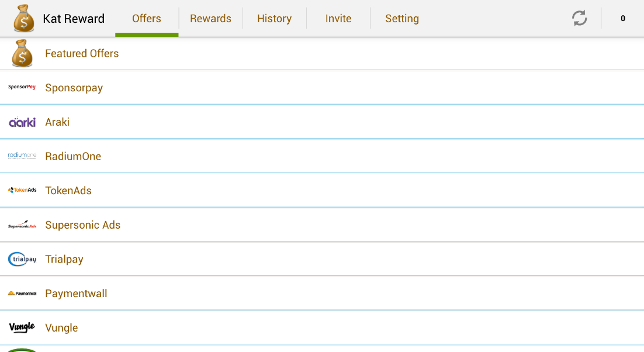Open the Sponsorpay offer wall
The image size is (644, 352).
pyautogui.click(x=322, y=88)
